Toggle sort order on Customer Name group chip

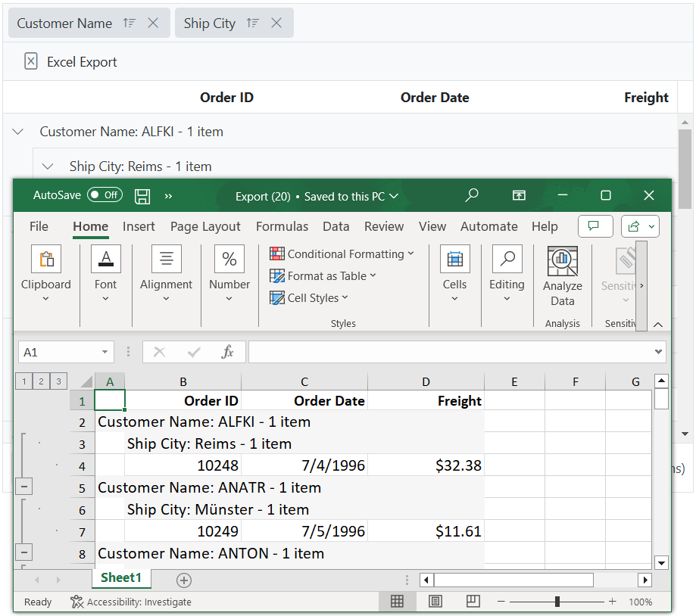[x=130, y=23]
